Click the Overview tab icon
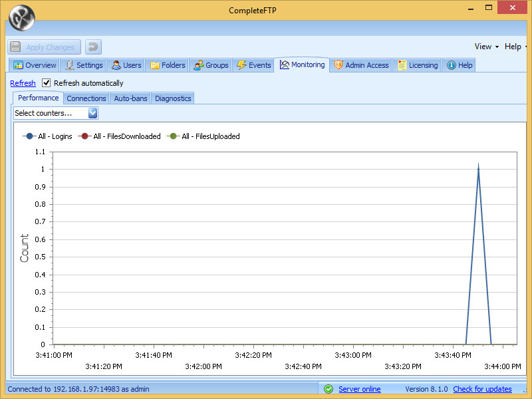Image resolution: width=532 pixels, height=399 pixels. 18,65
